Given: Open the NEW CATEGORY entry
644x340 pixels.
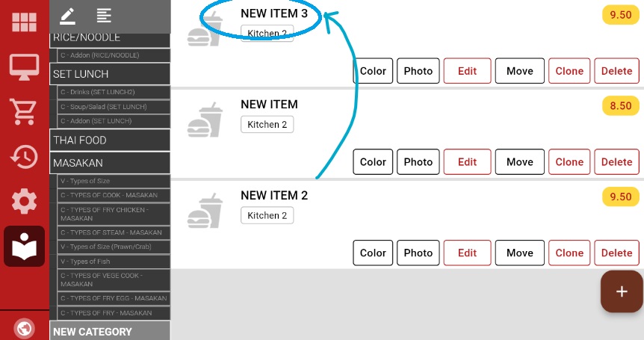Looking at the screenshot, I should click(111, 332).
